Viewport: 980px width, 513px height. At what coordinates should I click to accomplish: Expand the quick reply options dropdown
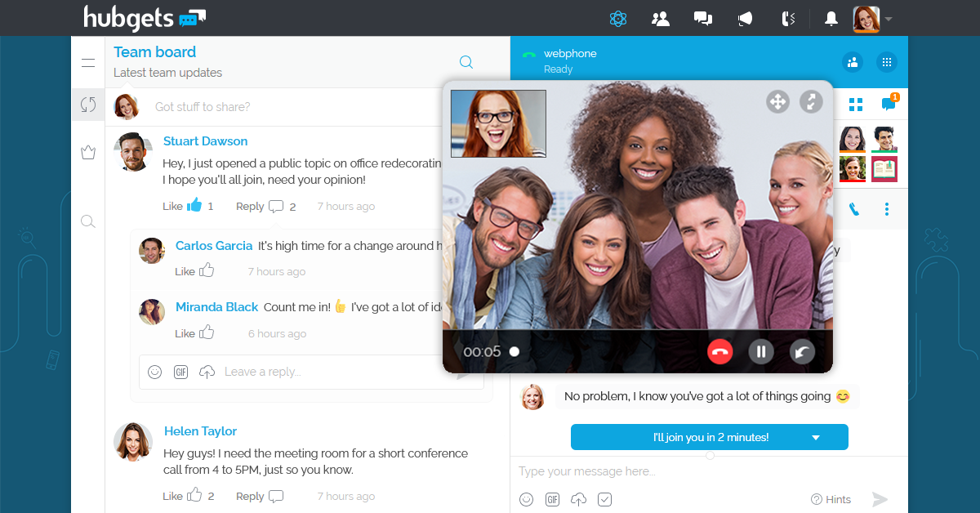tap(815, 438)
